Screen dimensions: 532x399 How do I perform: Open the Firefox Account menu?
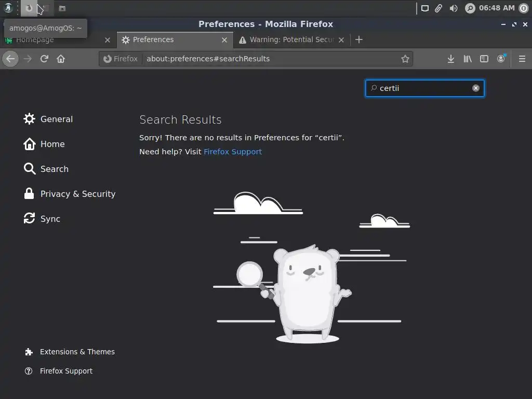[x=501, y=59]
